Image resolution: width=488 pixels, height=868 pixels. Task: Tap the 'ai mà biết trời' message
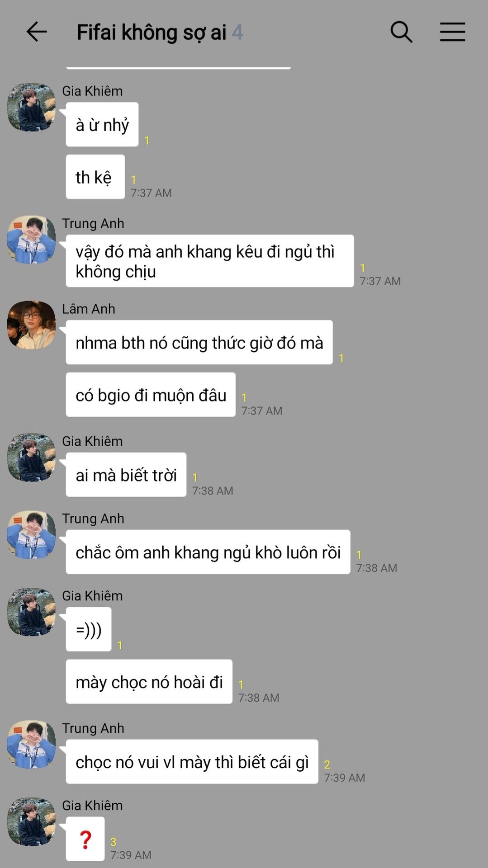(x=126, y=475)
